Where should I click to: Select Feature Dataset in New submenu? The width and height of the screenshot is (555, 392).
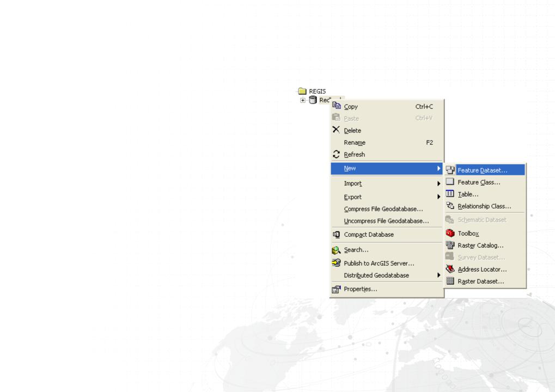pyautogui.click(x=485, y=170)
